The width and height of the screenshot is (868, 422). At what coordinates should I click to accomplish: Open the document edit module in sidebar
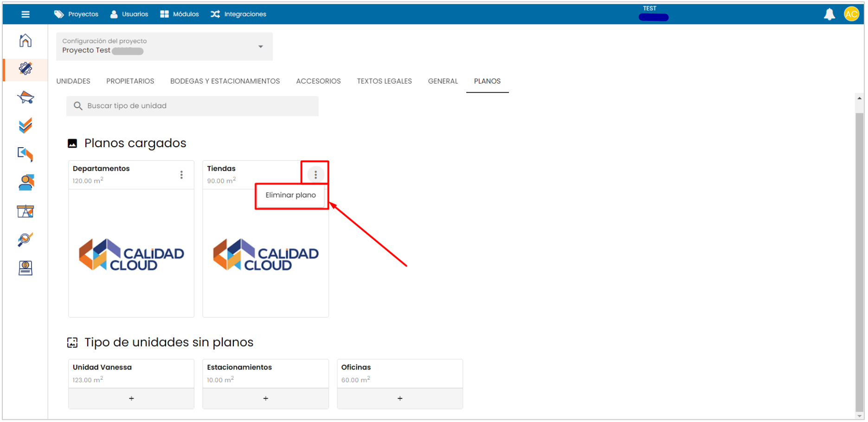tap(26, 154)
